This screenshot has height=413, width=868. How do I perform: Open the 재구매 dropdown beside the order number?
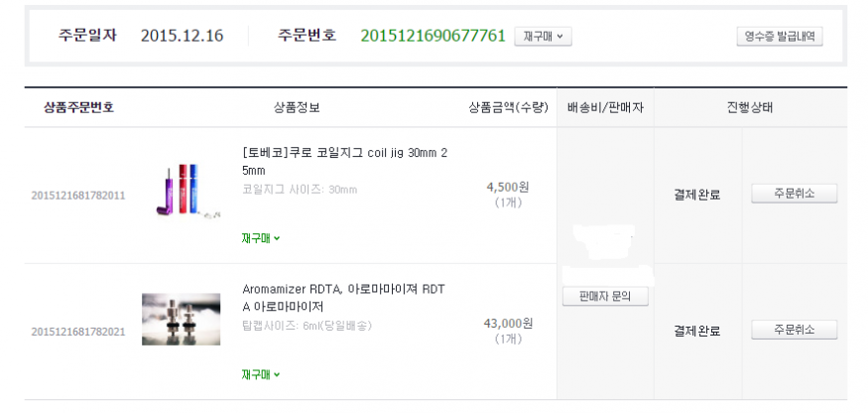point(543,37)
